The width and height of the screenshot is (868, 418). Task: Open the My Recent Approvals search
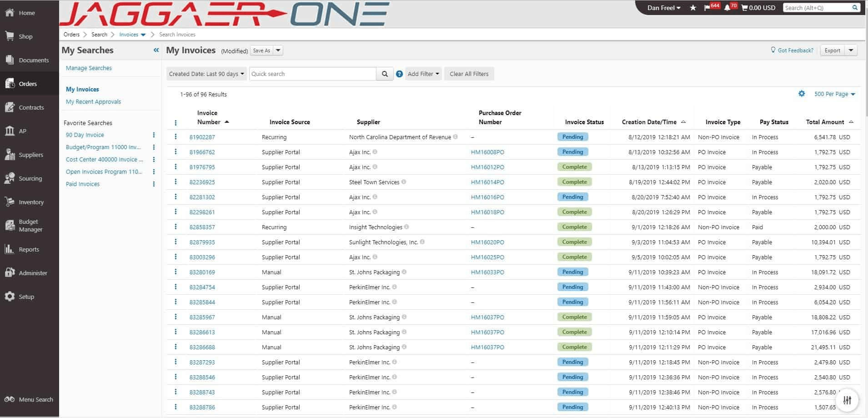tap(93, 101)
